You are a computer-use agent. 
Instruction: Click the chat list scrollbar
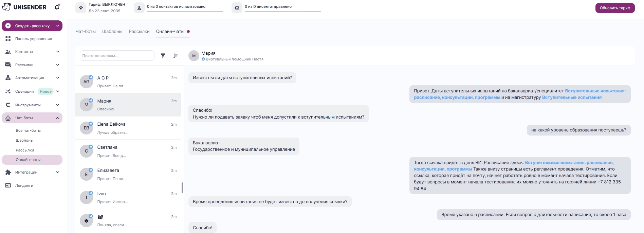182,187
